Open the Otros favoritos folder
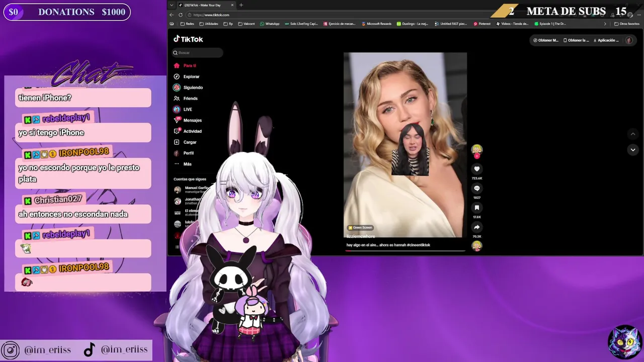Image resolution: width=644 pixels, height=362 pixels. pos(627,24)
